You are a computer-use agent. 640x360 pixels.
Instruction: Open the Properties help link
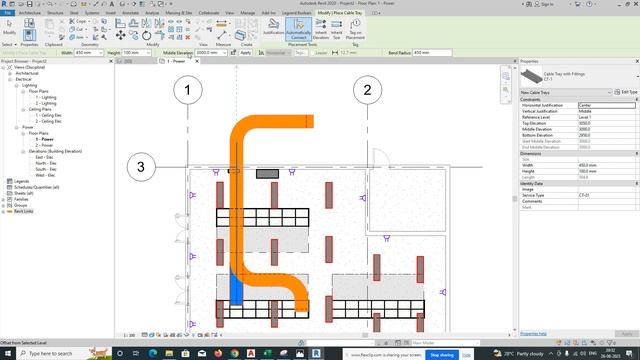coord(533,334)
